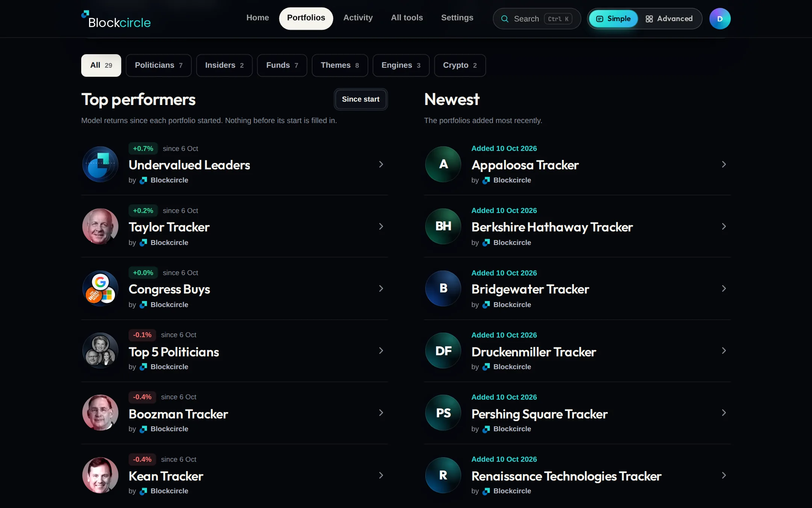Viewport: 812px width, 508px height.
Task: Open the Since start period dropdown
Action: 361,99
